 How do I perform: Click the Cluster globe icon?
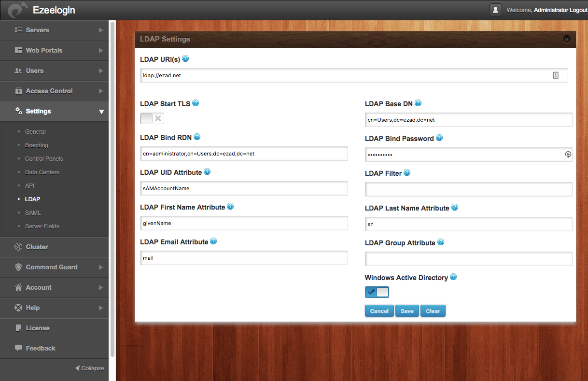tap(19, 247)
